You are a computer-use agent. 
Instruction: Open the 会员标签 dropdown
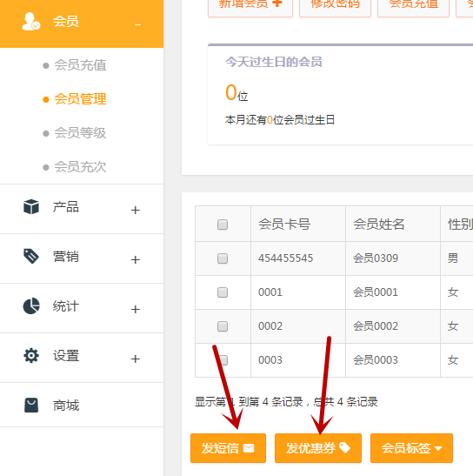pos(411,448)
